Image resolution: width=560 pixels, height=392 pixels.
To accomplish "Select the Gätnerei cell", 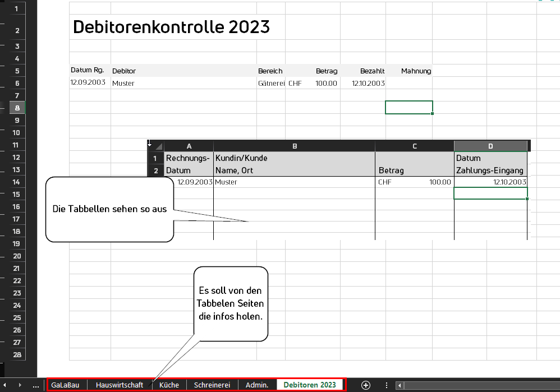I will (x=270, y=83).
